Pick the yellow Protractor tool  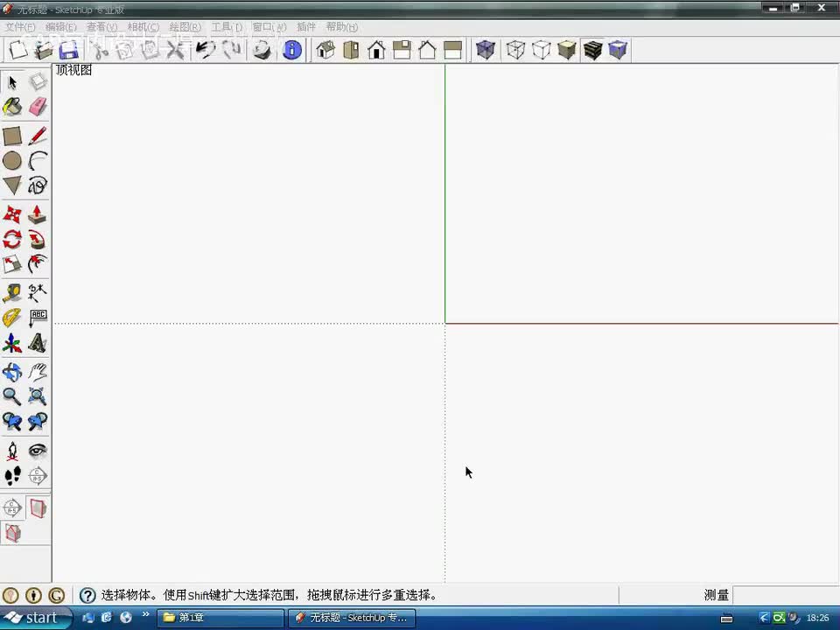point(12,318)
